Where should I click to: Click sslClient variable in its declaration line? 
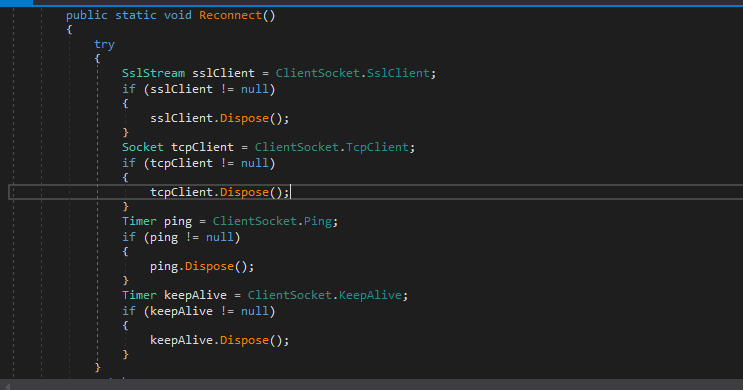click(x=223, y=73)
